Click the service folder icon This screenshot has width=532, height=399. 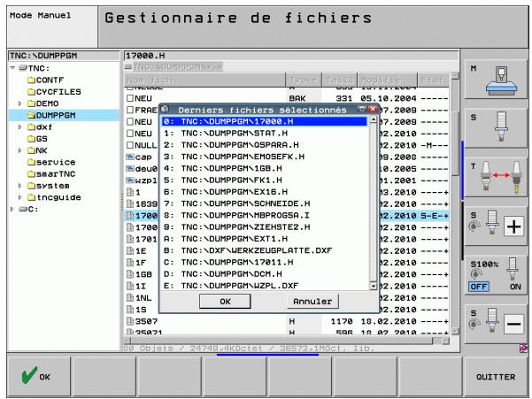coord(31,162)
